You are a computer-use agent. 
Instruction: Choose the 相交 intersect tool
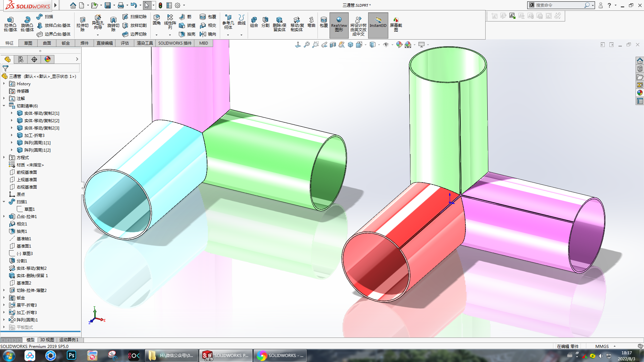click(x=208, y=25)
